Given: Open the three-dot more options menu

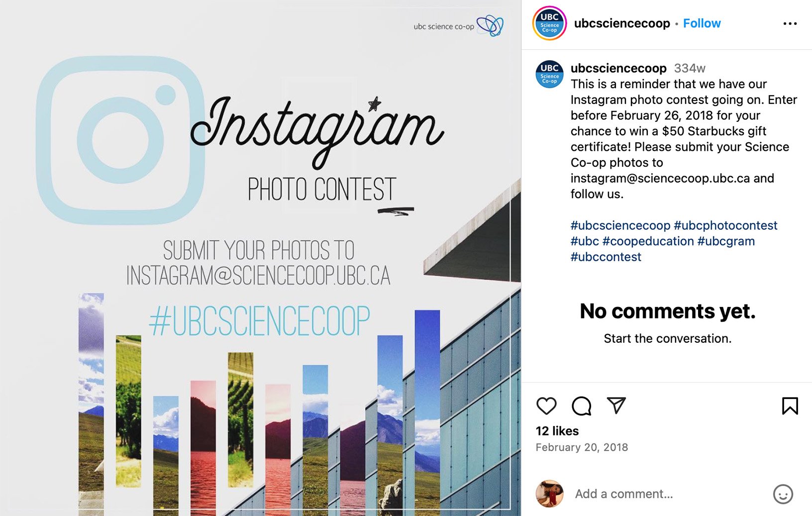Looking at the screenshot, I should click(790, 23).
